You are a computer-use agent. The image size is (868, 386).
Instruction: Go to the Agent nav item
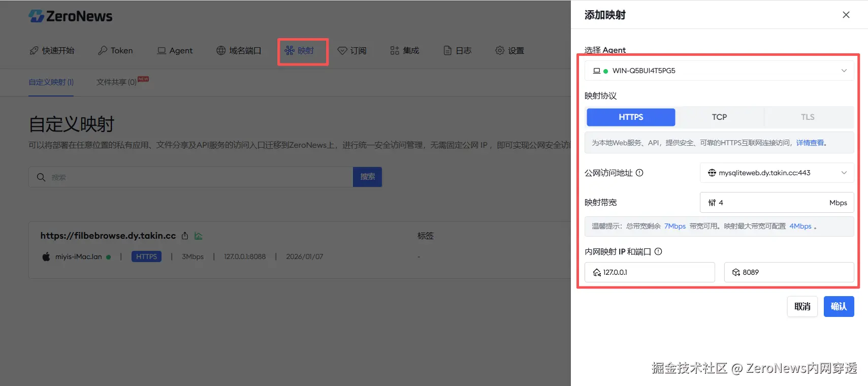[175, 50]
